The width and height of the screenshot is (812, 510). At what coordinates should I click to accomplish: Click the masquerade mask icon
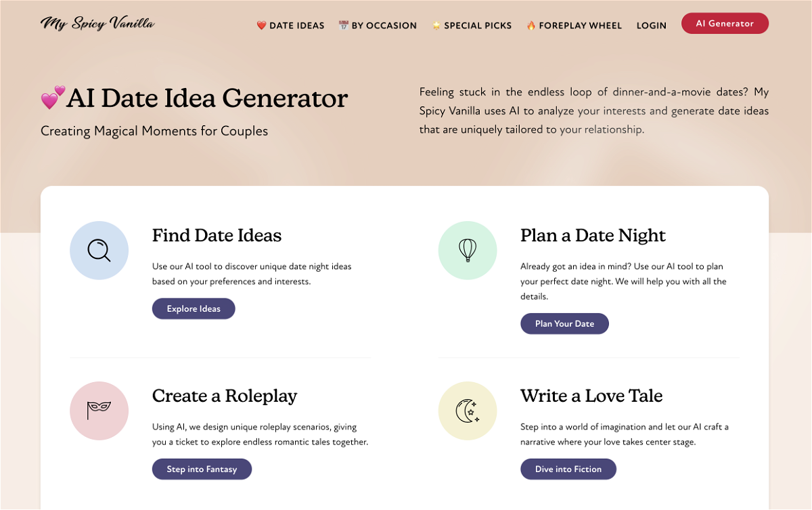[x=99, y=411]
